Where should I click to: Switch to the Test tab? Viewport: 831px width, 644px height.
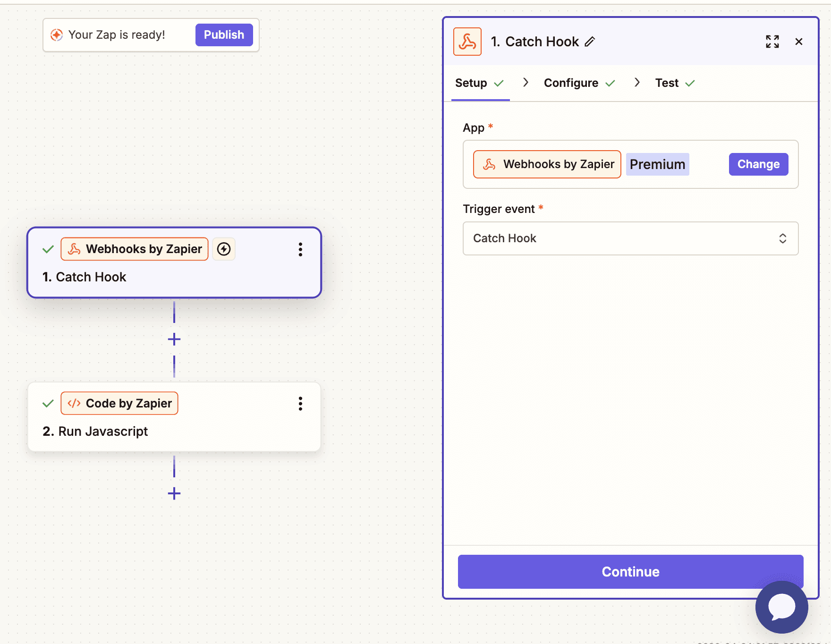click(x=666, y=83)
